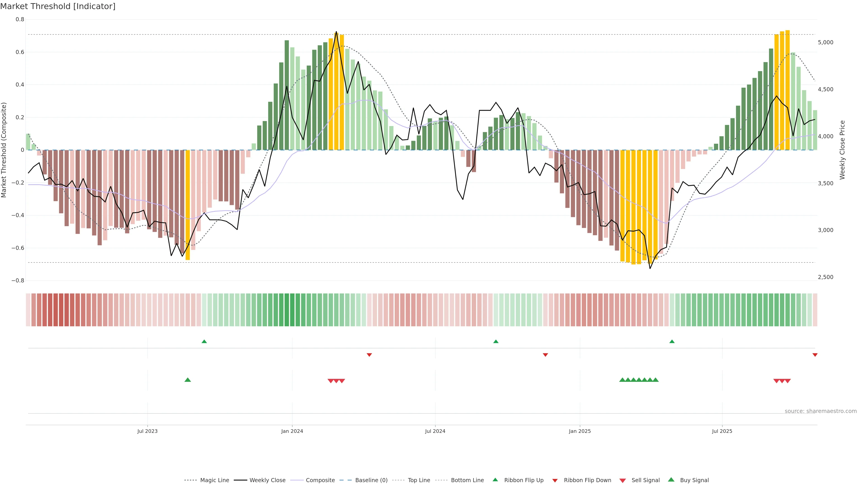Viewport: 868px width, 488px height.
Task: Click first Ribbon Flip Up marker after Jul 2023
Action: [x=204, y=342]
